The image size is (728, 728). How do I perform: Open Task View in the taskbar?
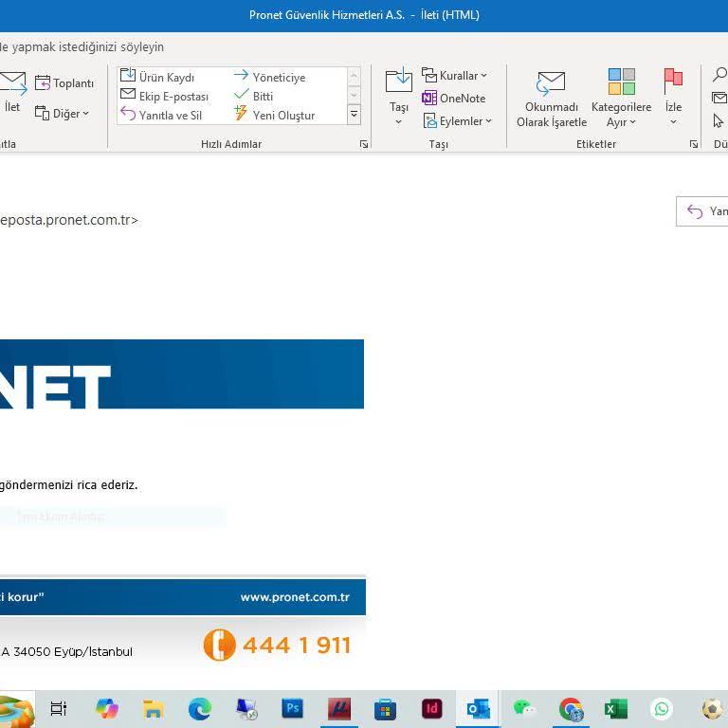pyautogui.click(x=59, y=709)
